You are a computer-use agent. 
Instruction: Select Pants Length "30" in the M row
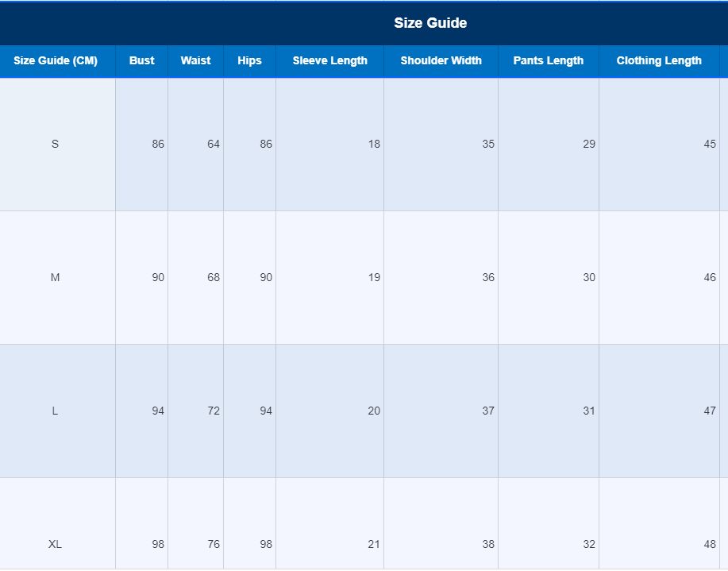589,277
